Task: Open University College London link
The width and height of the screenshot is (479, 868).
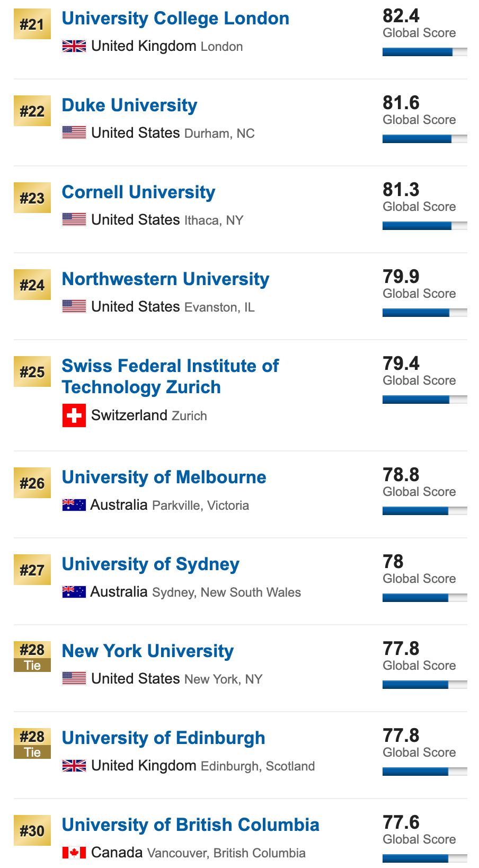Action: (x=175, y=19)
